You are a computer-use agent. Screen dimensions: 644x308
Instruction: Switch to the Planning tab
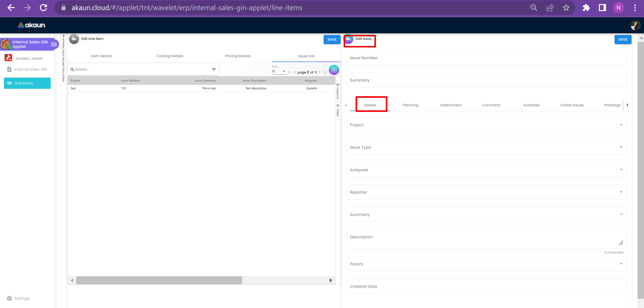click(410, 105)
